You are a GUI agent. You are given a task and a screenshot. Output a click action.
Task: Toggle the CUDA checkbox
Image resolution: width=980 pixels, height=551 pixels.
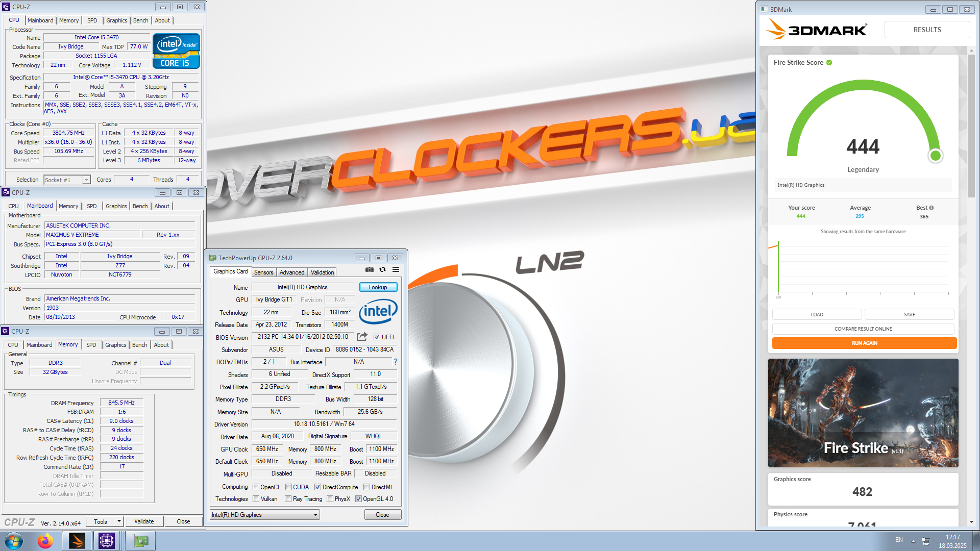coord(288,487)
